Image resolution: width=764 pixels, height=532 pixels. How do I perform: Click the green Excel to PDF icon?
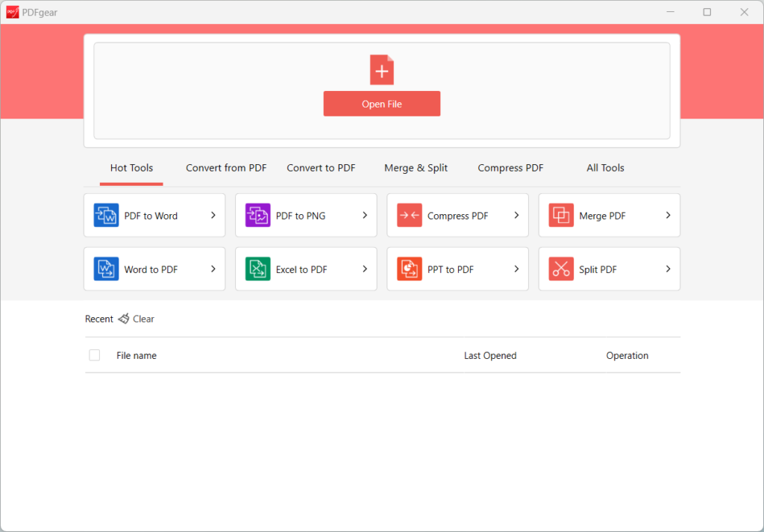pos(257,269)
